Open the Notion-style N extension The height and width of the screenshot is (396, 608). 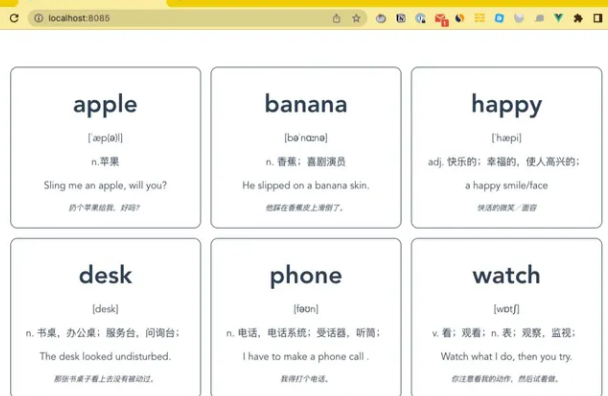tap(401, 18)
